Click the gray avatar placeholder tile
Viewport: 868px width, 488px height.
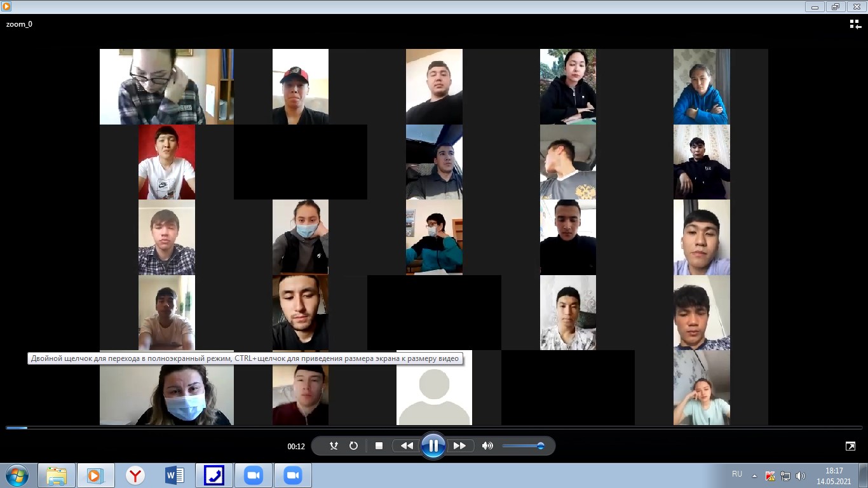(434, 388)
